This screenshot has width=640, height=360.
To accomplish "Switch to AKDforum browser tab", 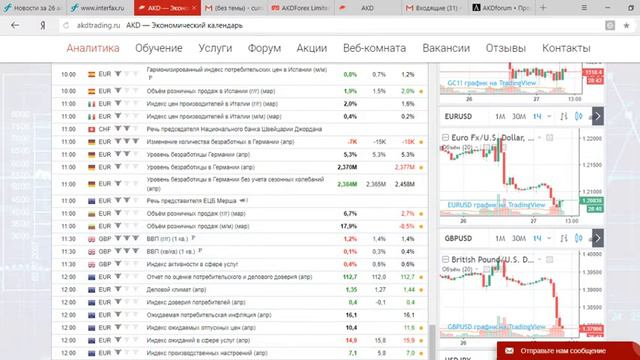I will [x=501, y=8].
